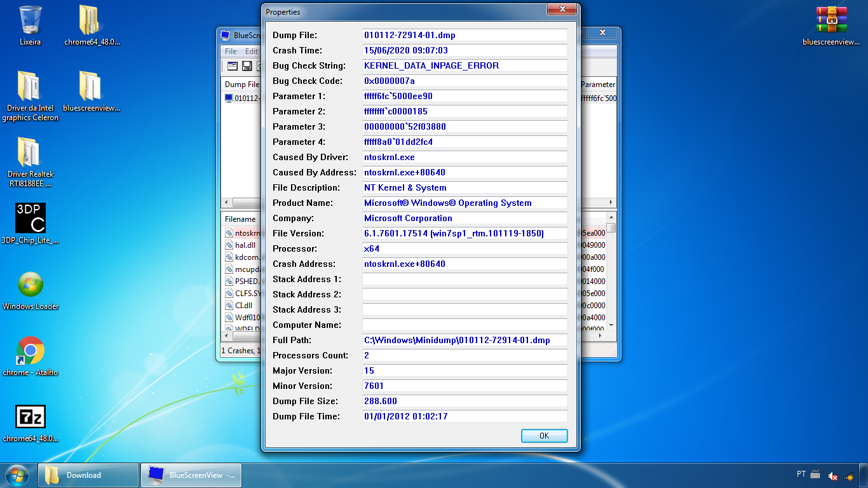Launch the Windows Loader desktop icon

point(31,291)
